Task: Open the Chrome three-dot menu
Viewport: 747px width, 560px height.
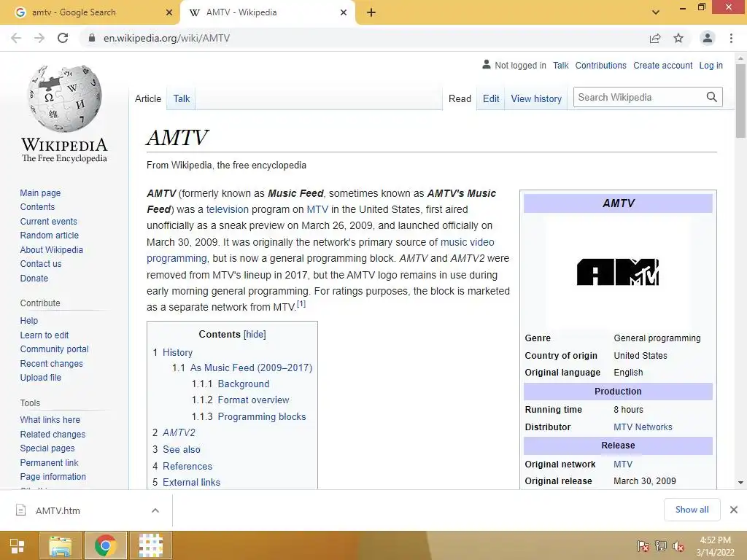Action: [731, 38]
